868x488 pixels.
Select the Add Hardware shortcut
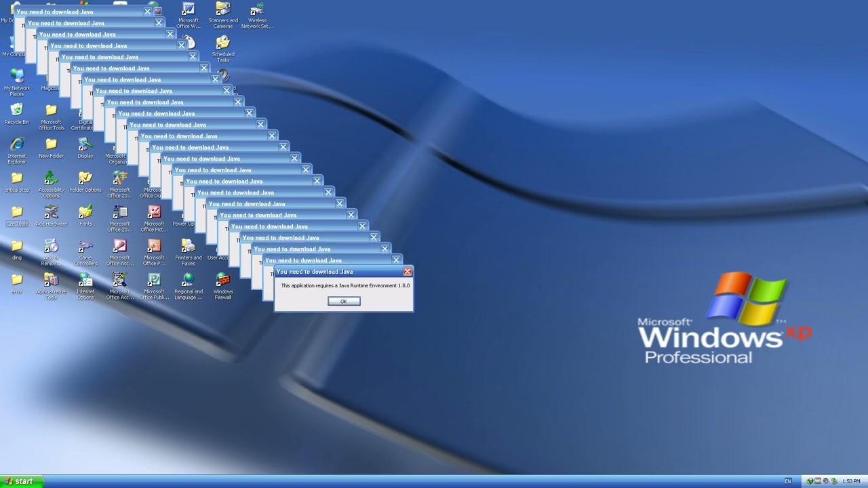pyautogui.click(x=51, y=216)
